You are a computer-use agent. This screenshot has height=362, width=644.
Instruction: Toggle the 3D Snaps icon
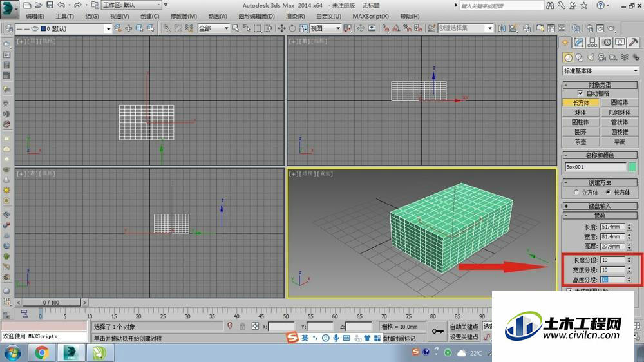[386, 28]
